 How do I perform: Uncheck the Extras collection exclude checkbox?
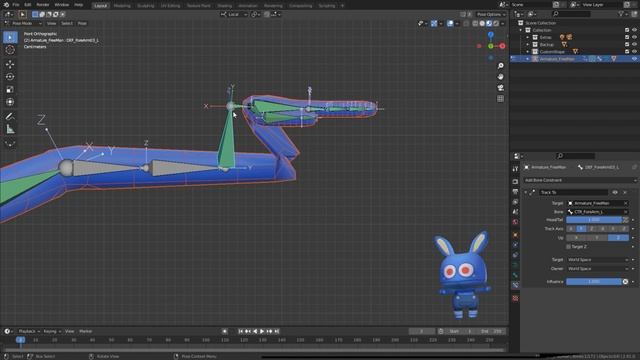(x=627, y=37)
